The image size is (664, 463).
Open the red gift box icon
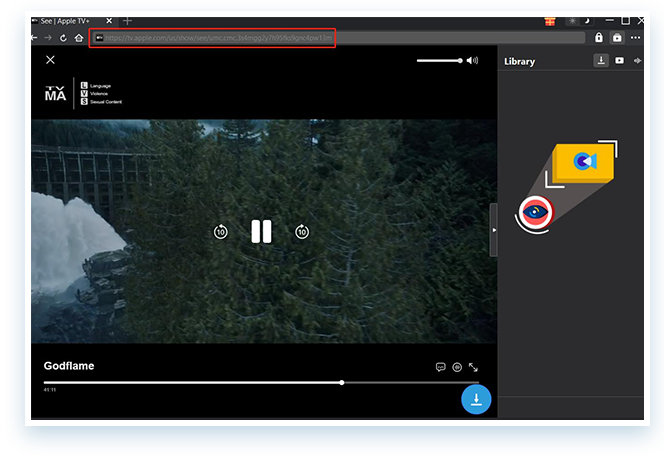coord(550,21)
